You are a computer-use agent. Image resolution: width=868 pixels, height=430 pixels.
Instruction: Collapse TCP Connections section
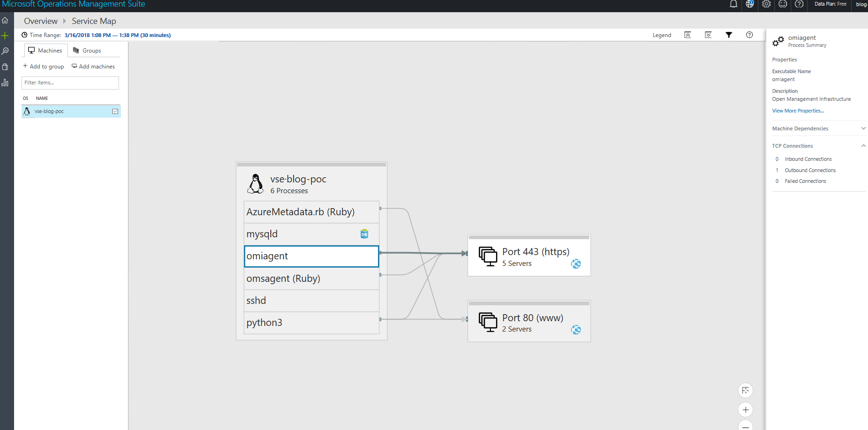(863, 146)
